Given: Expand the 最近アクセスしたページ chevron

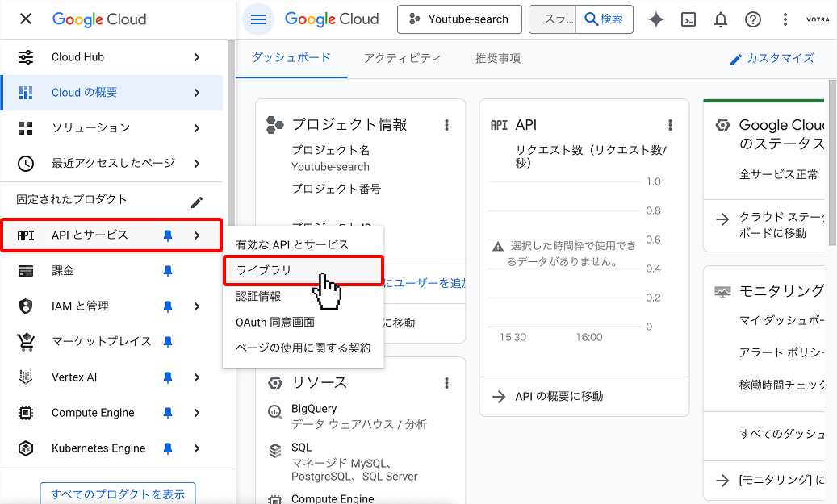Looking at the screenshot, I should point(197,164).
